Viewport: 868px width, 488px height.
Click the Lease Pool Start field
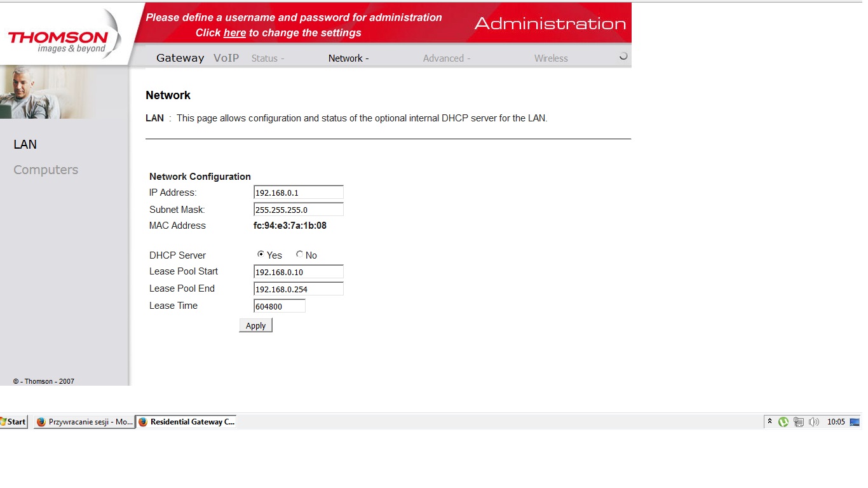(x=298, y=272)
